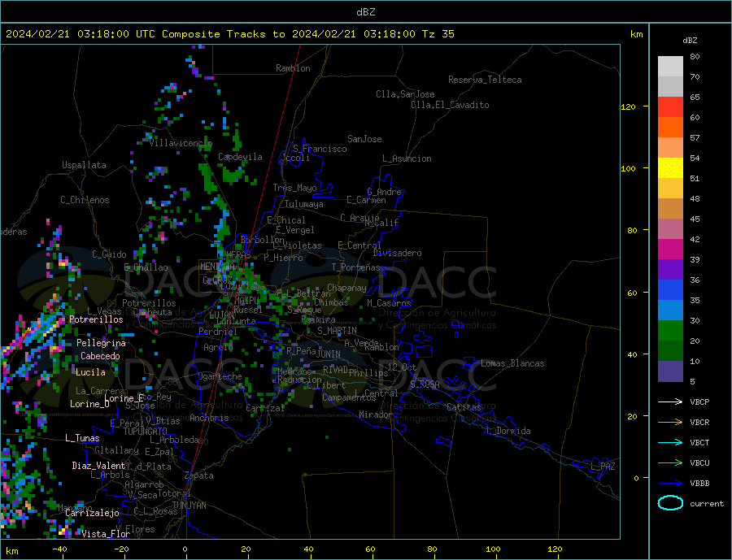Click the JUNIN place label
Screen dimensions: 732x560
tap(329, 354)
